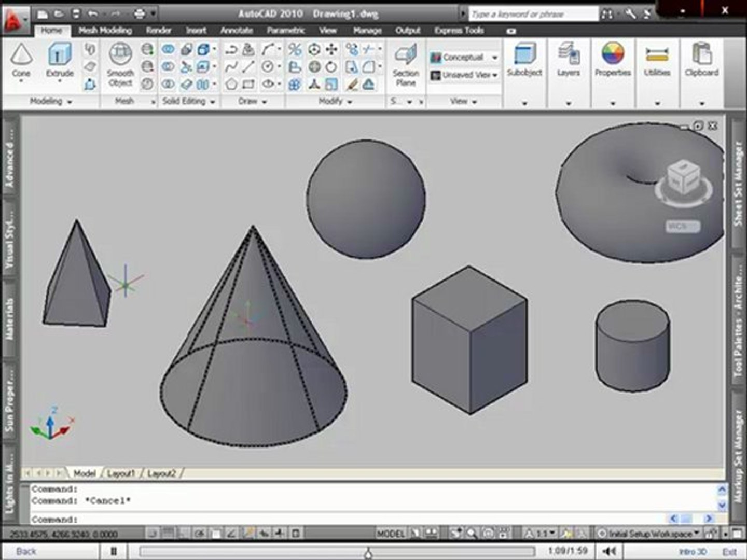Switch to the Layout1 tab
The image size is (747, 560).
[x=121, y=473]
